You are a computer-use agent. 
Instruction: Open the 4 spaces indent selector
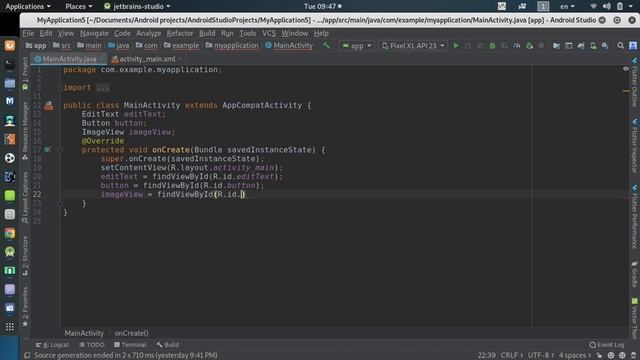click(575, 355)
